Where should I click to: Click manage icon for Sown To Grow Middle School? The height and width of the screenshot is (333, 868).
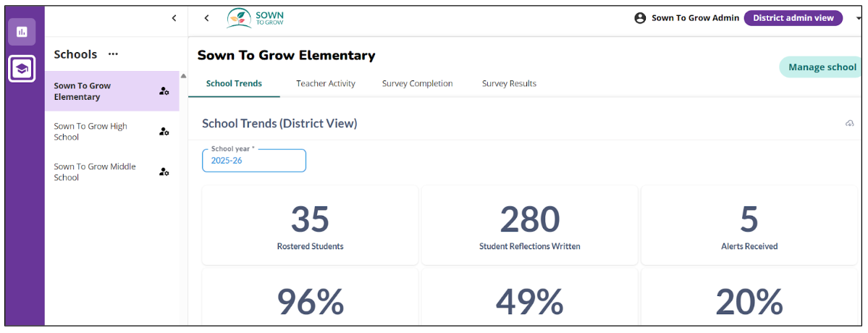164,172
